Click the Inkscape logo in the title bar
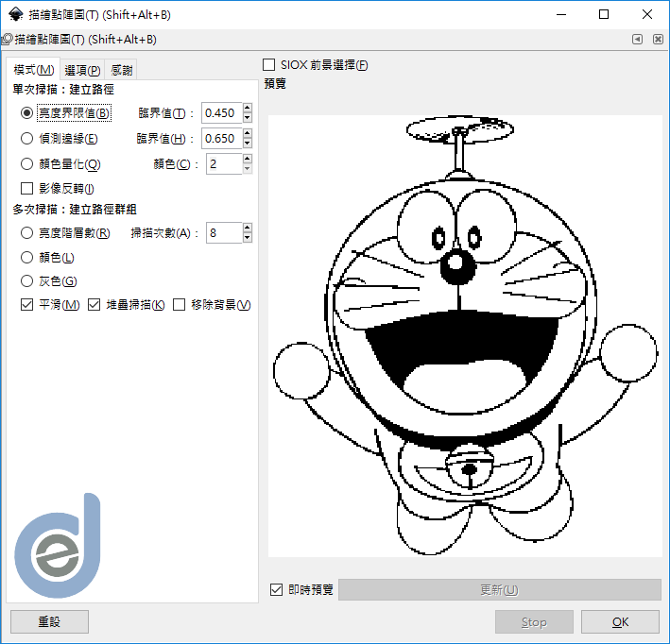Image resolution: width=670 pixels, height=644 pixels. click(15, 14)
